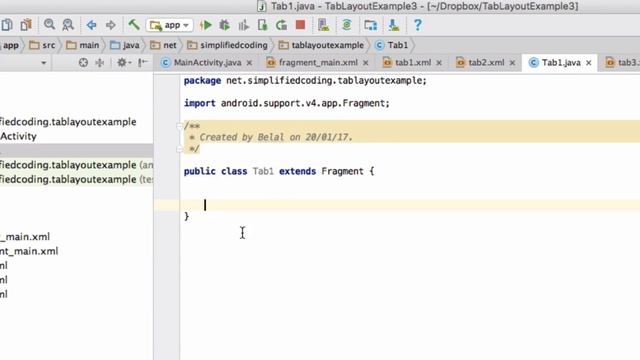The height and width of the screenshot is (360, 640).
Task: Click the Paste toolbar icon
Action: pos(26,25)
